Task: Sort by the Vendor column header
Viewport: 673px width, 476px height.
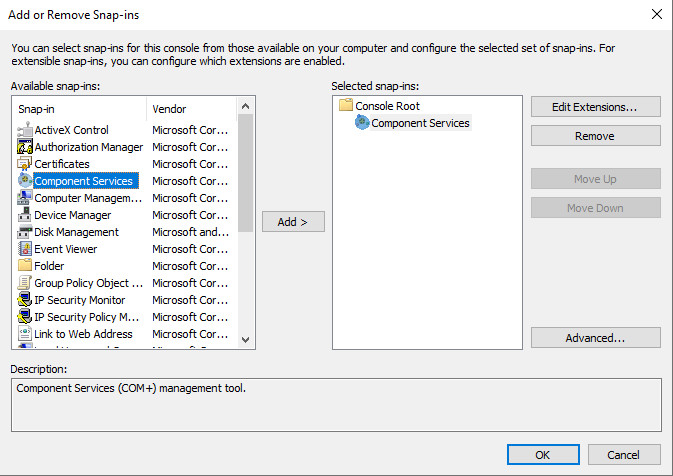Action: pos(192,108)
